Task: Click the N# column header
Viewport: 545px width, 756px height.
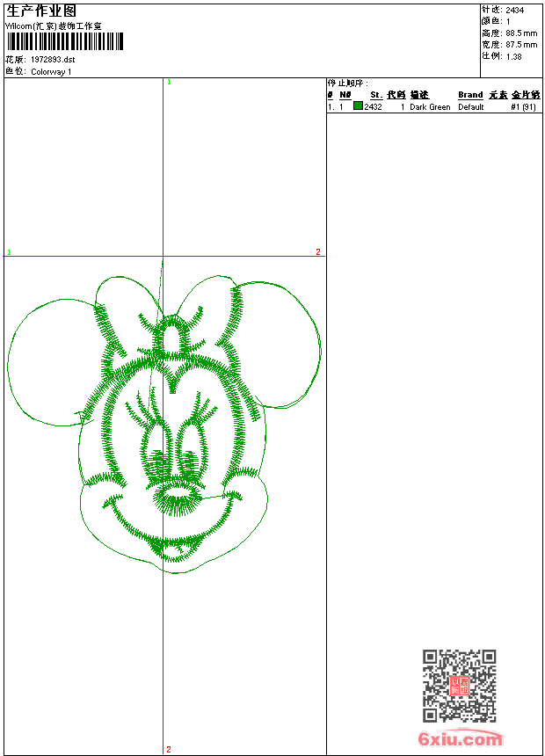Action: [345, 95]
